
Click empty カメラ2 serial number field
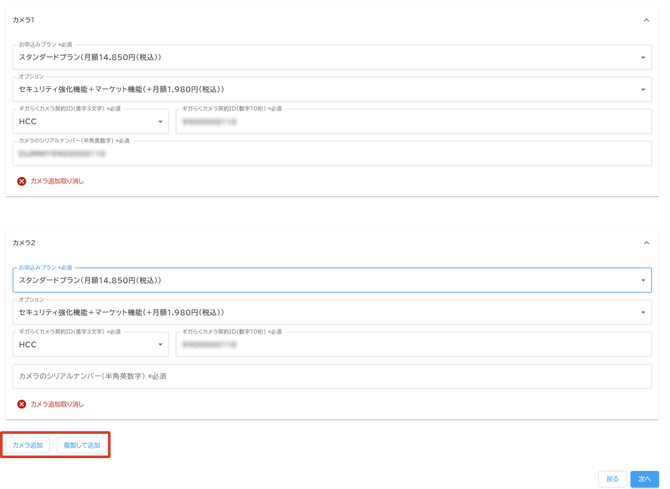pos(331,377)
